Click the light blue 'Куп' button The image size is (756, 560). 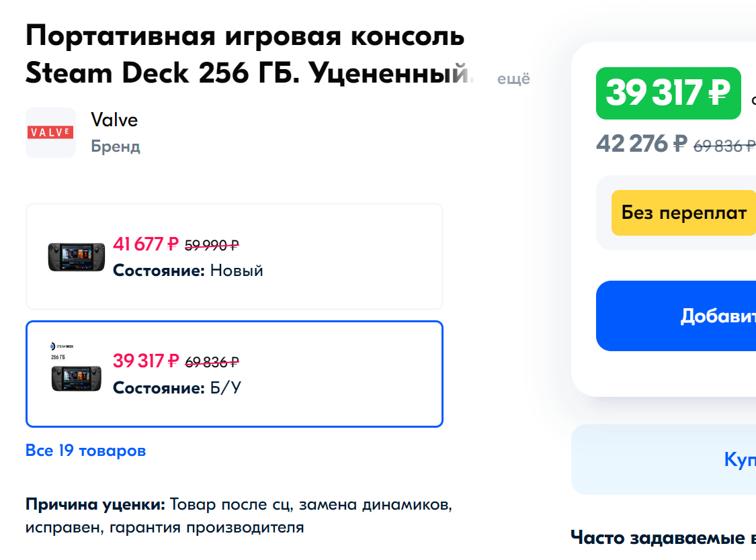click(x=663, y=459)
